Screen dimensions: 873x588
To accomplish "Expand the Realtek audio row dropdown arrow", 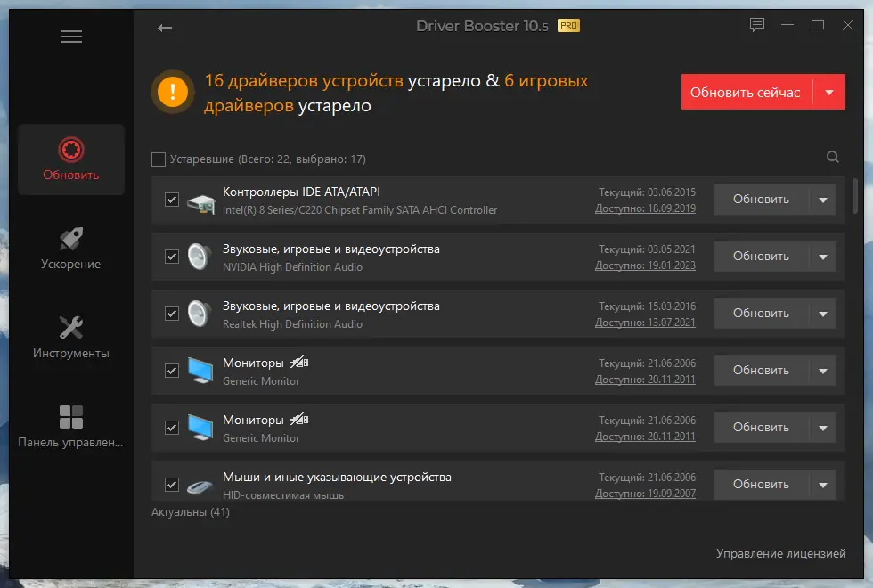I will 823,314.
